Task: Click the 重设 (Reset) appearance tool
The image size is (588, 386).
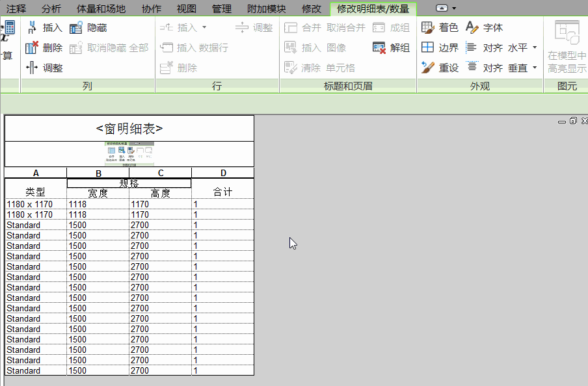Action: (x=440, y=68)
